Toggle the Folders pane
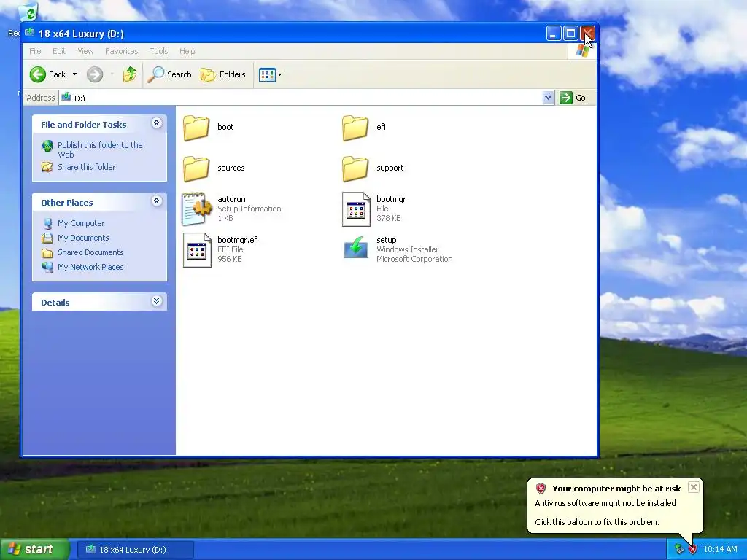Viewport: 747px width, 560px height. (223, 74)
